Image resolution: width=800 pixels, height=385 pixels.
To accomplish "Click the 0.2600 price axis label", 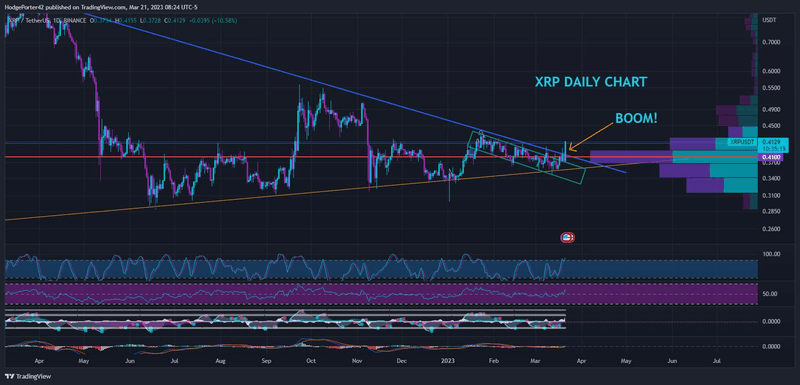I will coord(770,229).
